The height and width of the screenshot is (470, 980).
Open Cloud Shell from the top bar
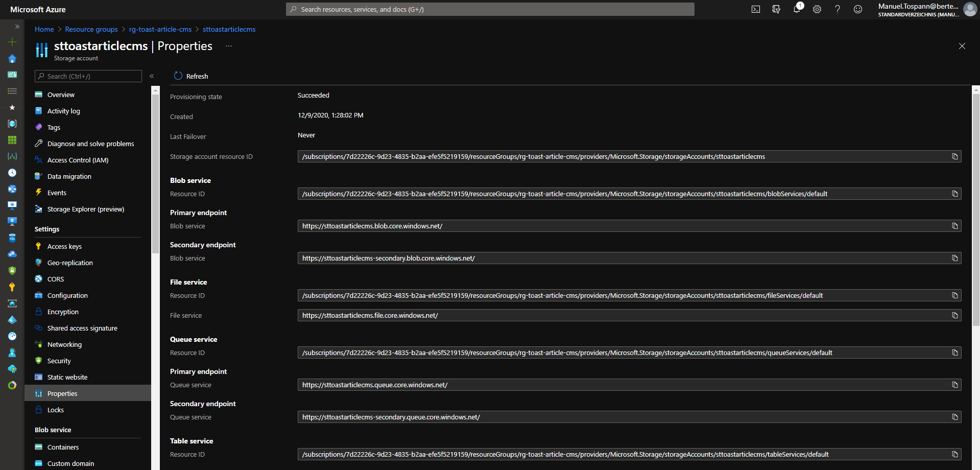[x=756, y=9]
